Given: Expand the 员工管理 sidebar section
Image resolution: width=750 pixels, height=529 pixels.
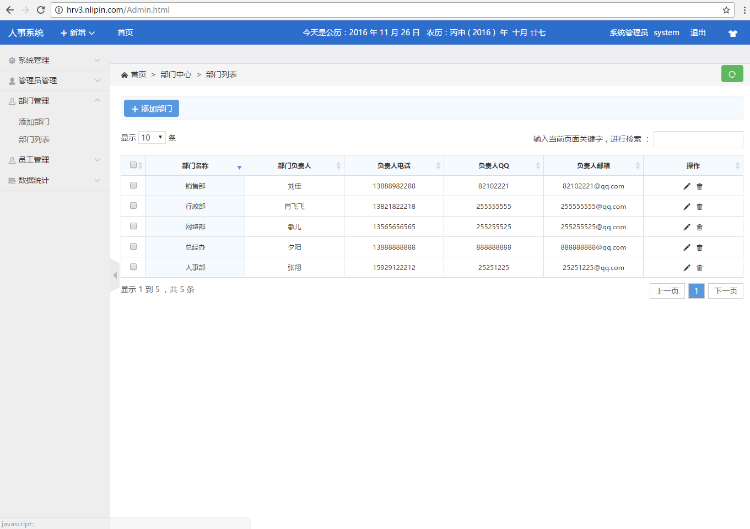Looking at the screenshot, I should [55, 160].
